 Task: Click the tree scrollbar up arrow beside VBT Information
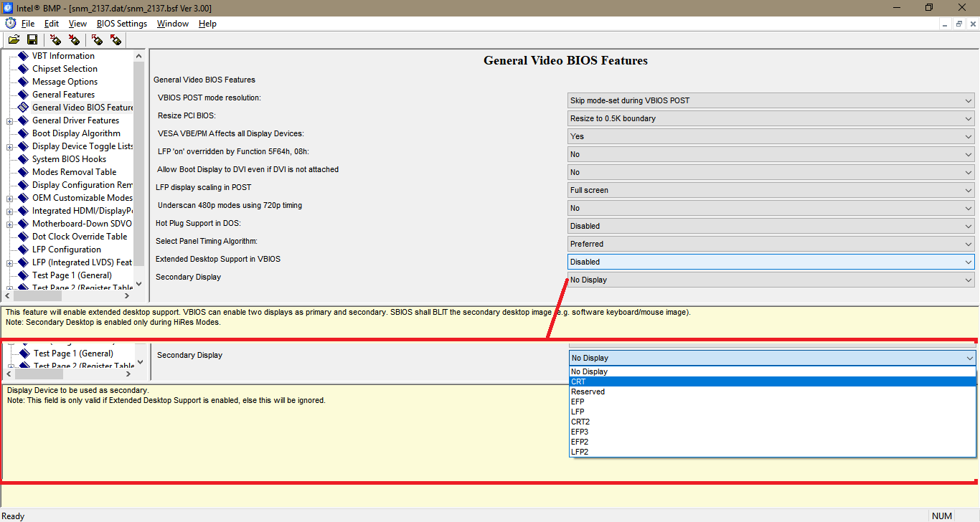(139, 55)
